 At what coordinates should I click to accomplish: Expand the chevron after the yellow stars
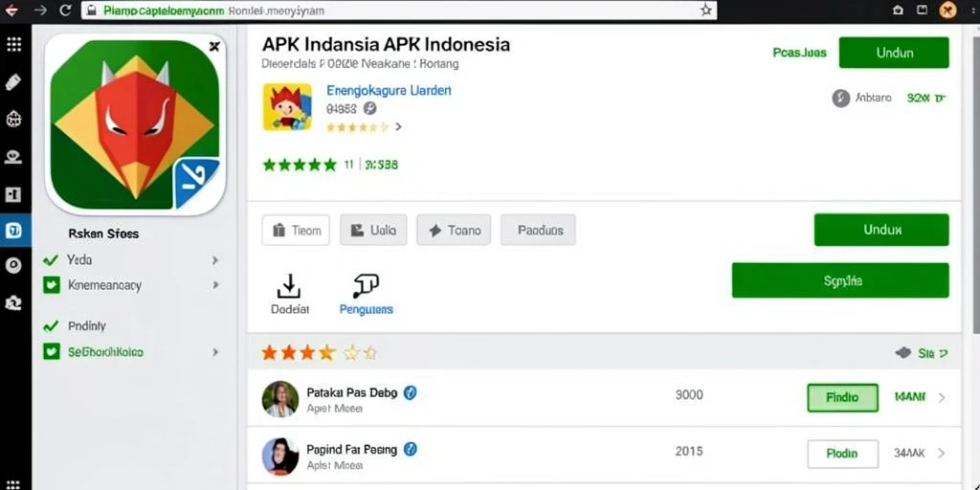[x=398, y=127]
